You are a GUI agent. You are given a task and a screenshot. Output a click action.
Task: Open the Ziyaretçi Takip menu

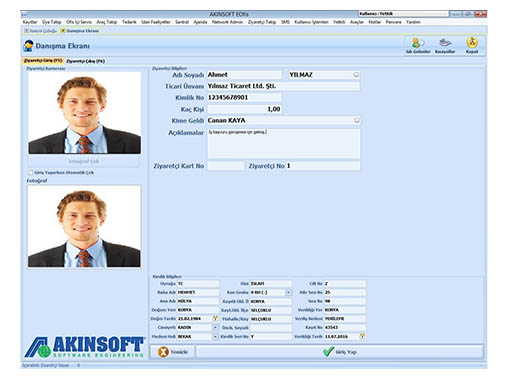click(262, 22)
